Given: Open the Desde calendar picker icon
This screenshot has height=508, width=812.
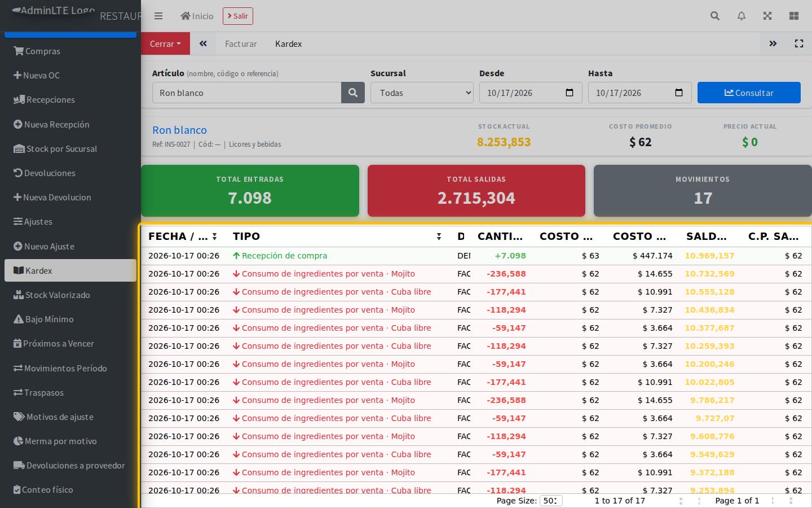Looking at the screenshot, I should click(570, 93).
